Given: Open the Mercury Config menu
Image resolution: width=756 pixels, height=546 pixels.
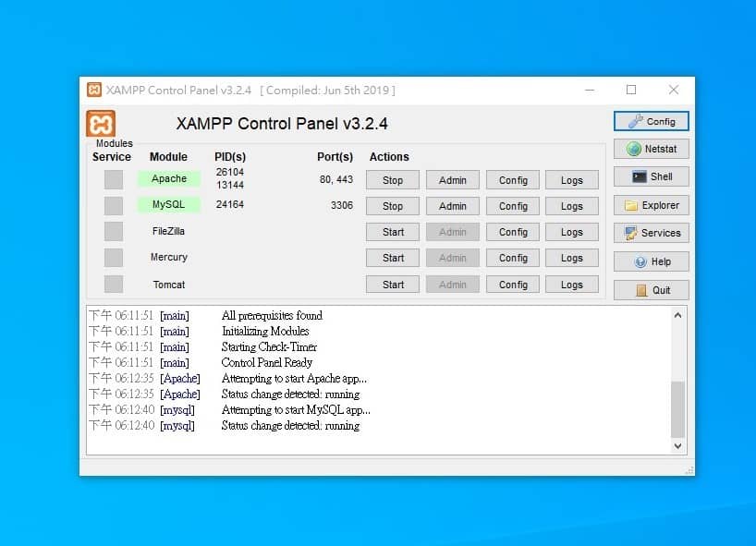Looking at the screenshot, I should click(513, 258).
